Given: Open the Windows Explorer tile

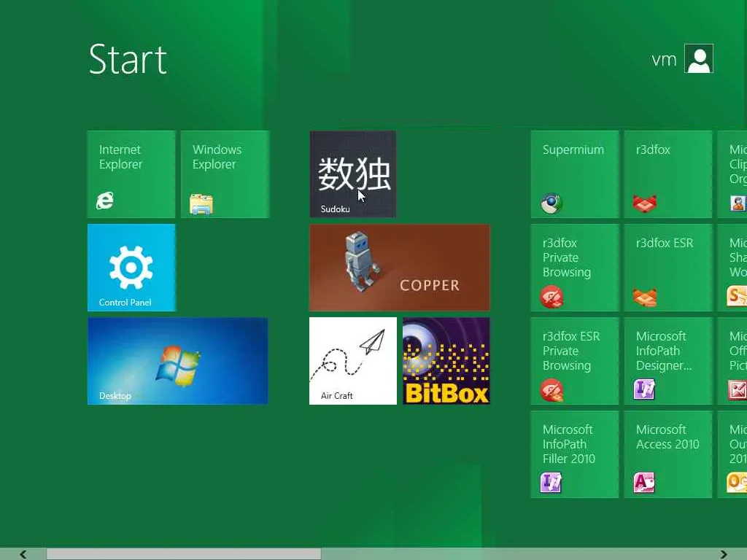Looking at the screenshot, I should click(x=225, y=174).
